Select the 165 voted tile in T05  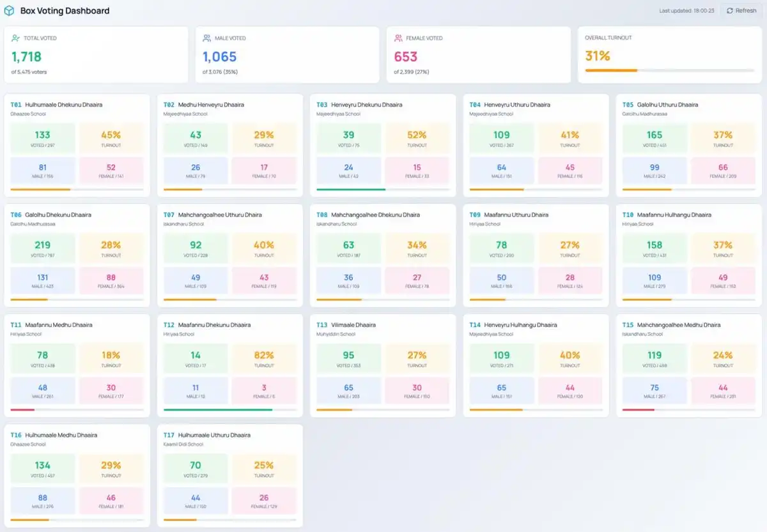coord(655,138)
